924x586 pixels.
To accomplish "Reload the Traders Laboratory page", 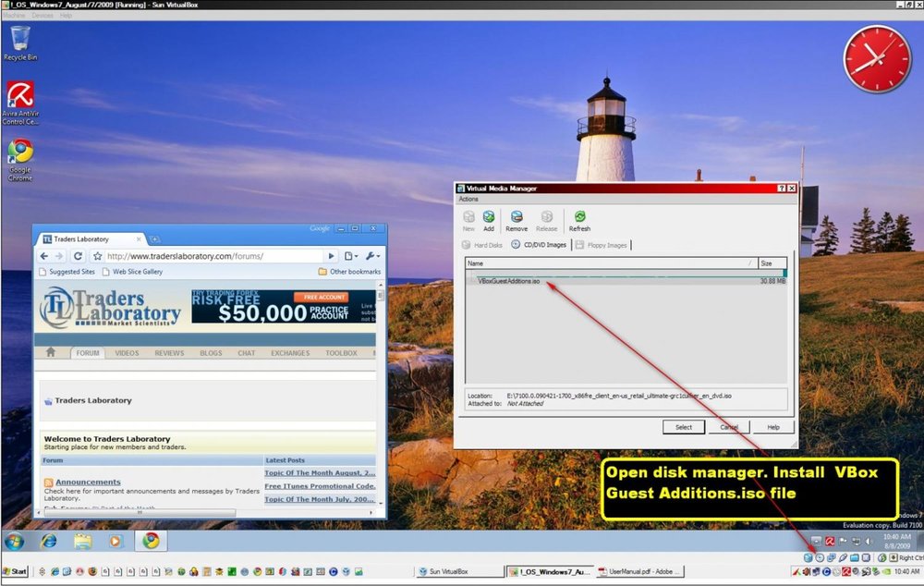I will [78, 256].
